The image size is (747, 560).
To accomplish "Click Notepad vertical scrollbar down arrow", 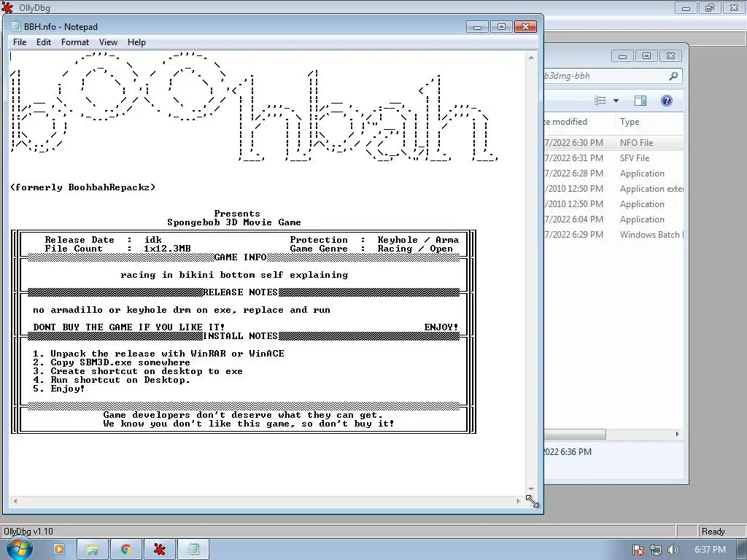I will (x=531, y=489).
